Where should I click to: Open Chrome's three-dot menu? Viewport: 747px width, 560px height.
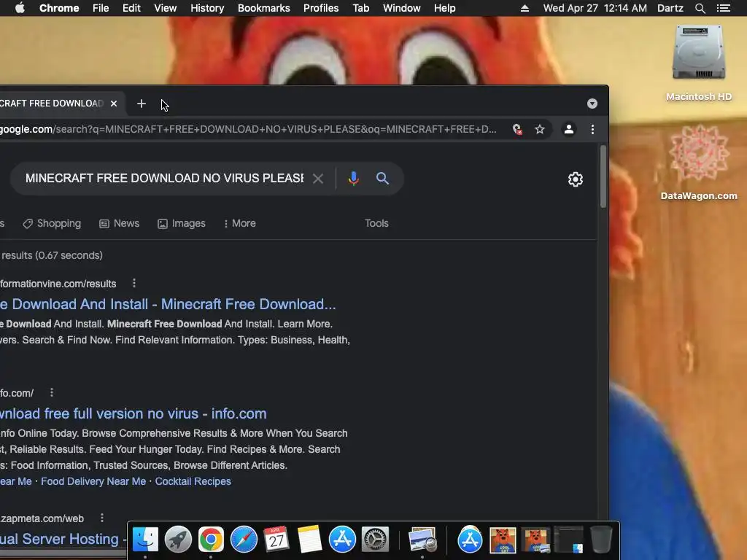[592, 129]
